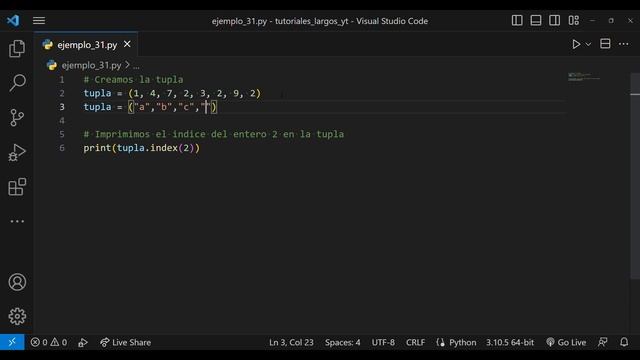This screenshot has height=360, width=640.
Task: Start Live Share session
Action: click(125, 342)
